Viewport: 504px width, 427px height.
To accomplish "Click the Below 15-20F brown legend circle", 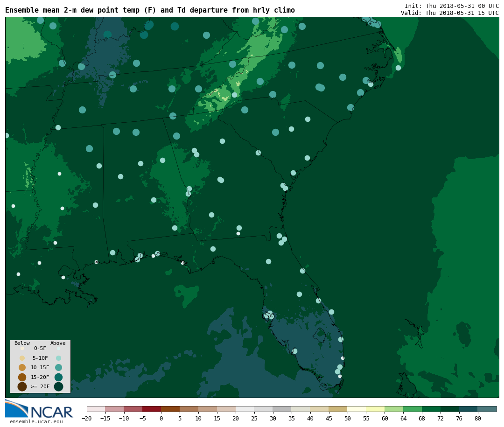I will pos(22,377).
